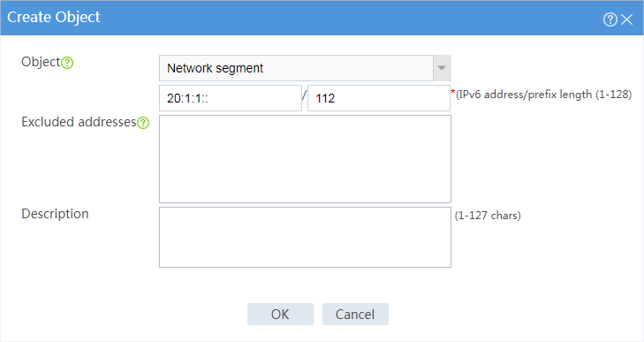Click the Excluded addresses label
This screenshot has height=342, width=644.
pos(79,122)
